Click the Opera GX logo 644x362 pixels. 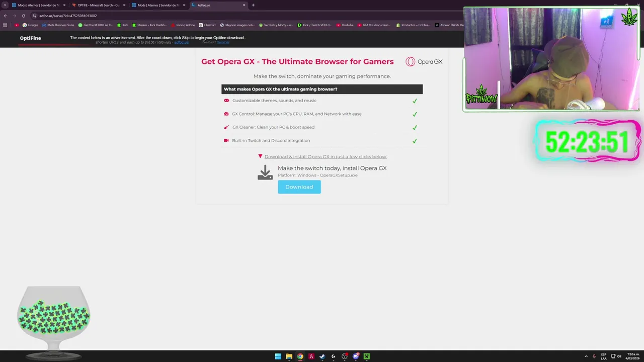[x=424, y=61]
